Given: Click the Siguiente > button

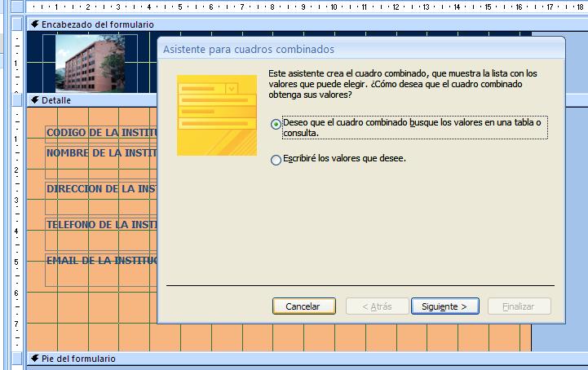Looking at the screenshot, I should (445, 306).
